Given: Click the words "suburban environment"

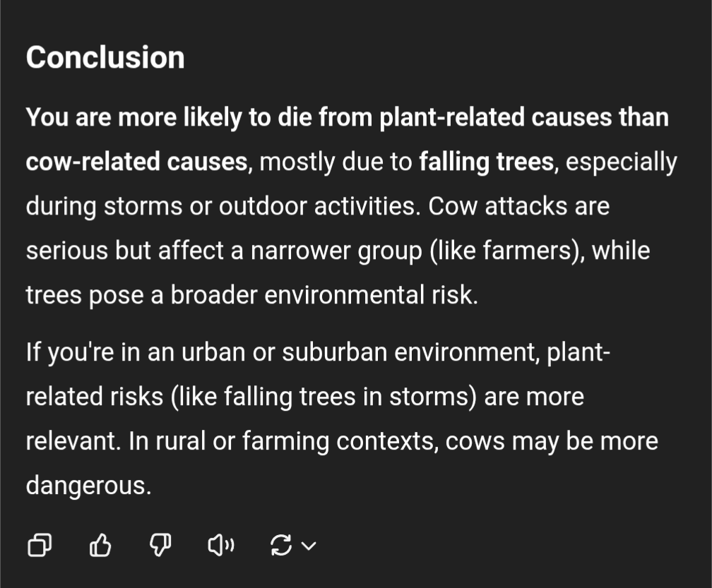Looking at the screenshot, I should coord(410,352).
